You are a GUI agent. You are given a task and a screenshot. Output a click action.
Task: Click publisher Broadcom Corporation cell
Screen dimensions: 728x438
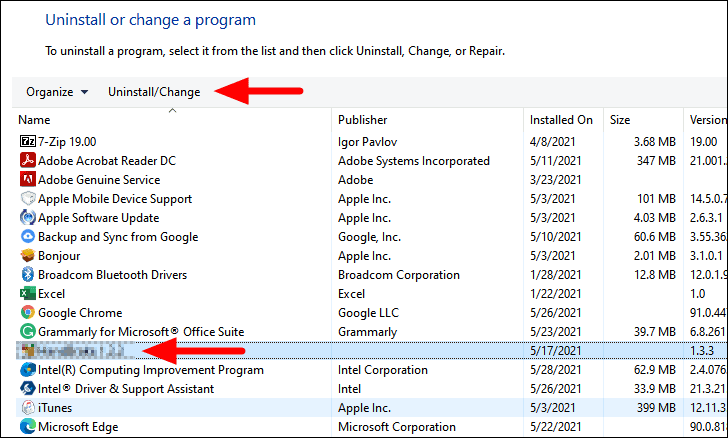point(399,275)
